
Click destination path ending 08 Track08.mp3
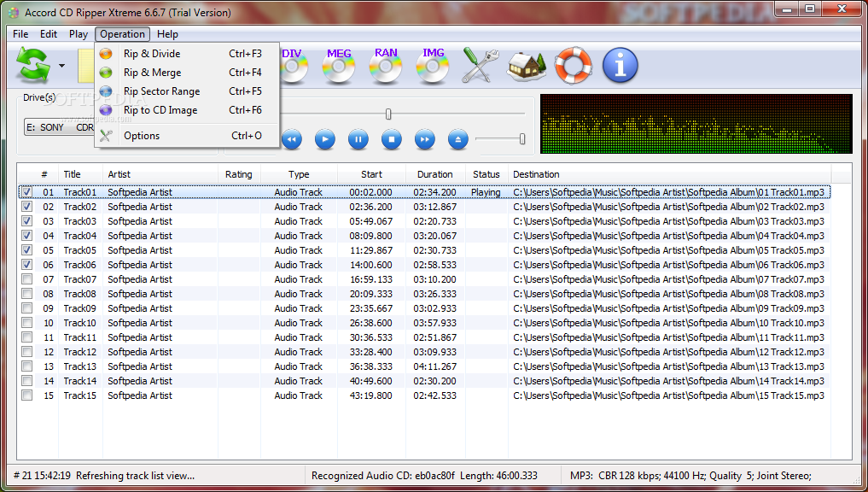click(x=669, y=294)
